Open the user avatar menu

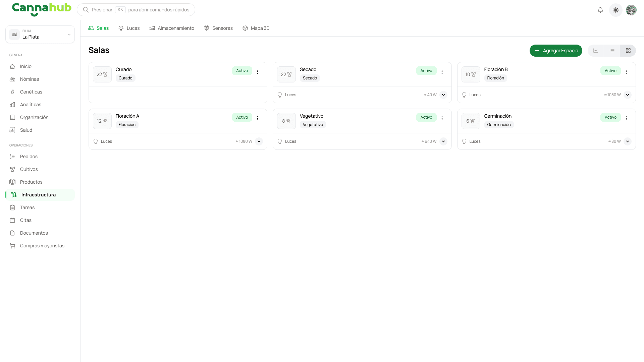(x=631, y=10)
